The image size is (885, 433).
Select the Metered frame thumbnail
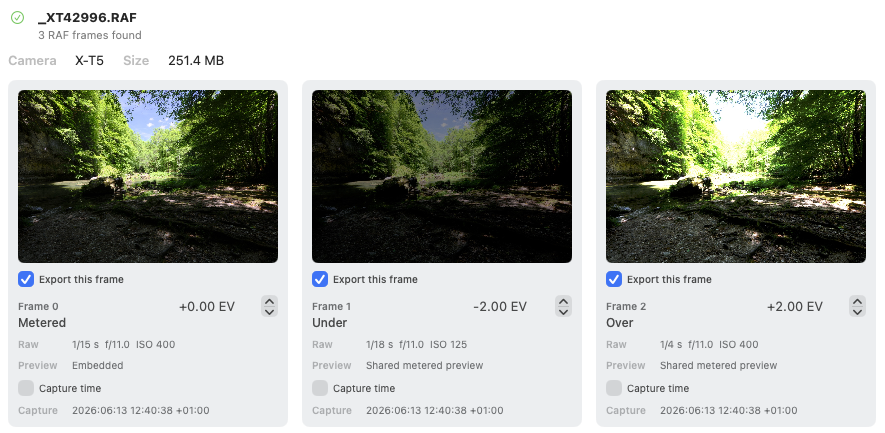(x=148, y=176)
